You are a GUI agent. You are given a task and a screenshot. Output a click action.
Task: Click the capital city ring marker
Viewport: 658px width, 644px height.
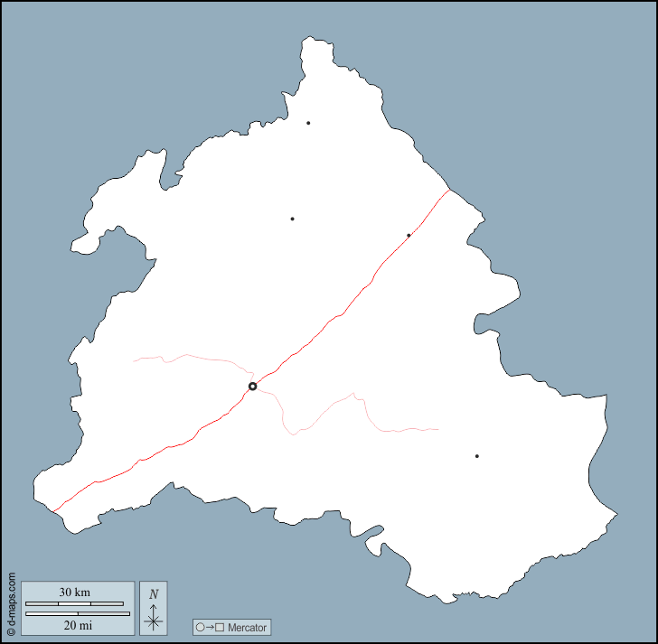coord(253,386)
